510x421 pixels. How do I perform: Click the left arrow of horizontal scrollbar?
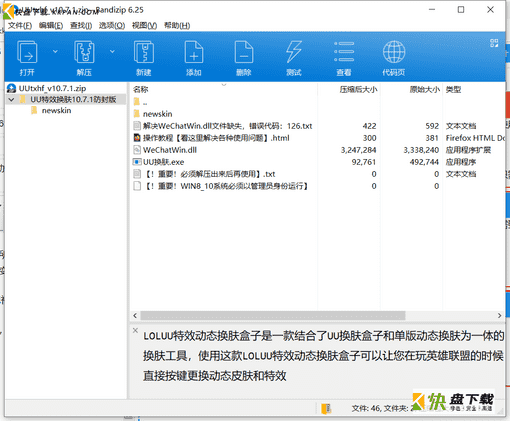[135, 315]
